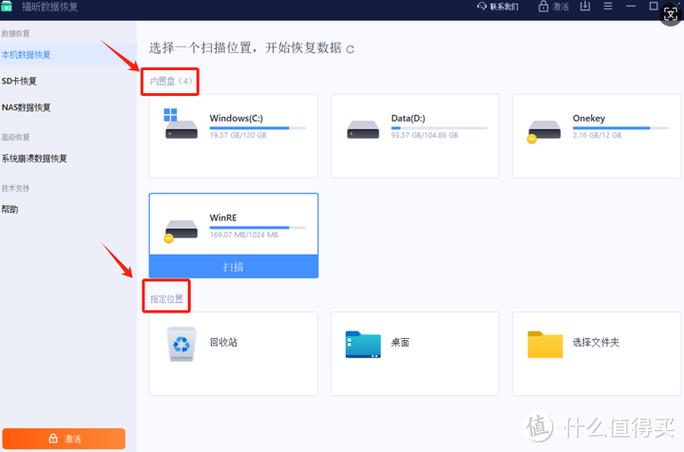
Task: Minimize the application window
Action: (631, 6)
